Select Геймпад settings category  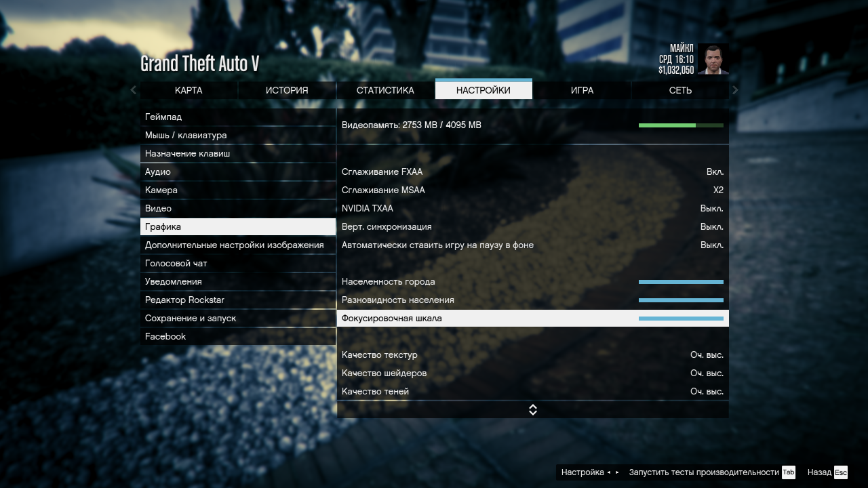click(238, 117)
